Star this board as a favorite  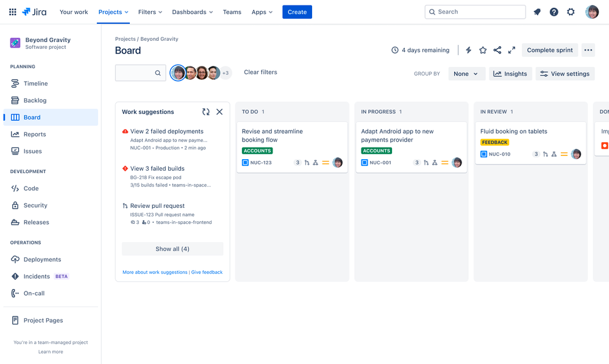tap(483, 50)
